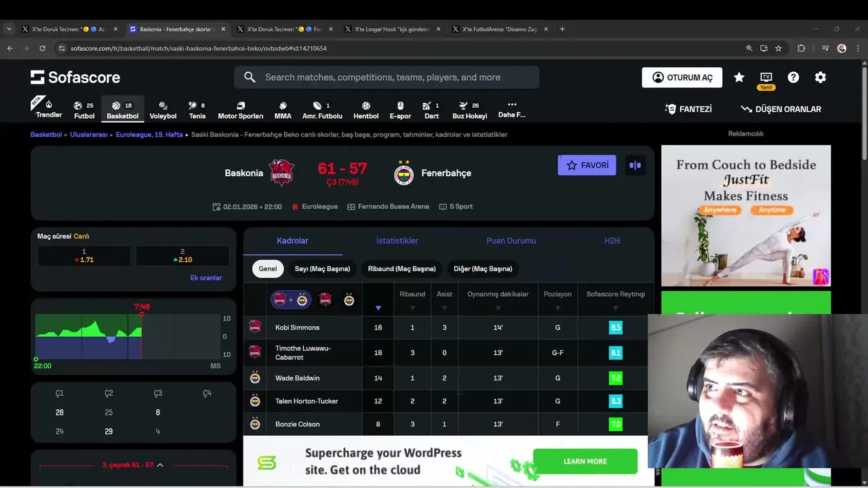Bookmark this page with star icon
Screen dimensions: 868x488
[778, 48]
